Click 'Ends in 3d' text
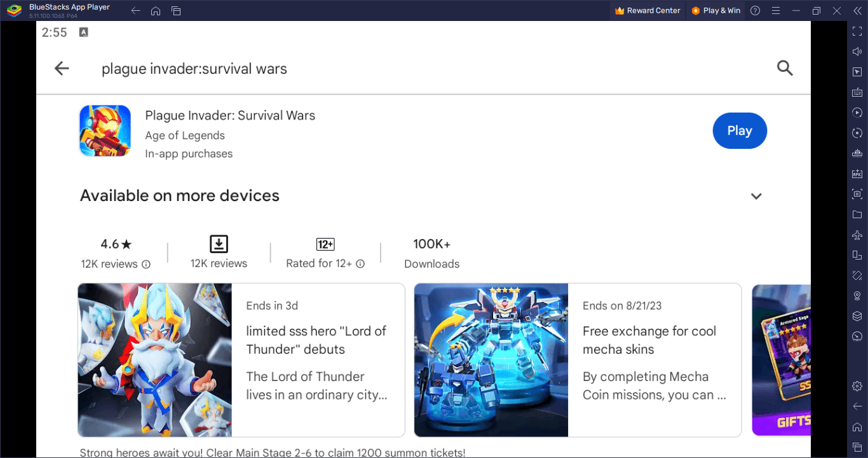Image resolution: width=868 pixels, height=458 pixels. pos(272,306)
